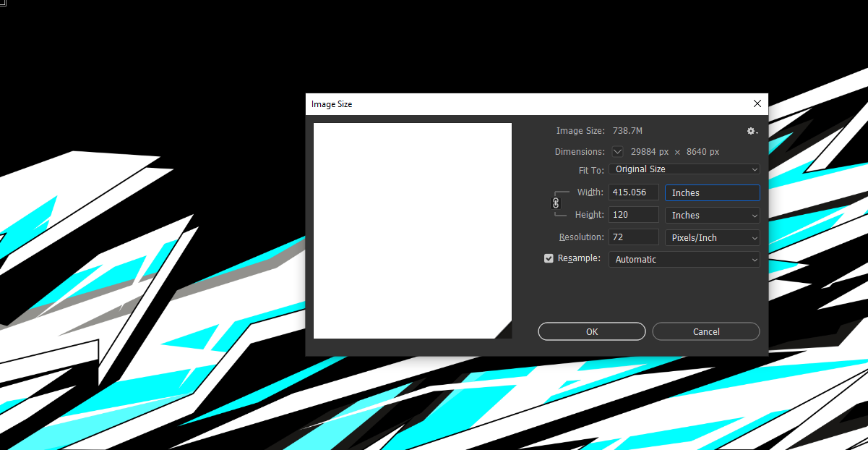Open the Resolution units Pixels/Inch dropdown
Image resolution: width=868 pixels, height=450 pixels.
pos(712,237)
